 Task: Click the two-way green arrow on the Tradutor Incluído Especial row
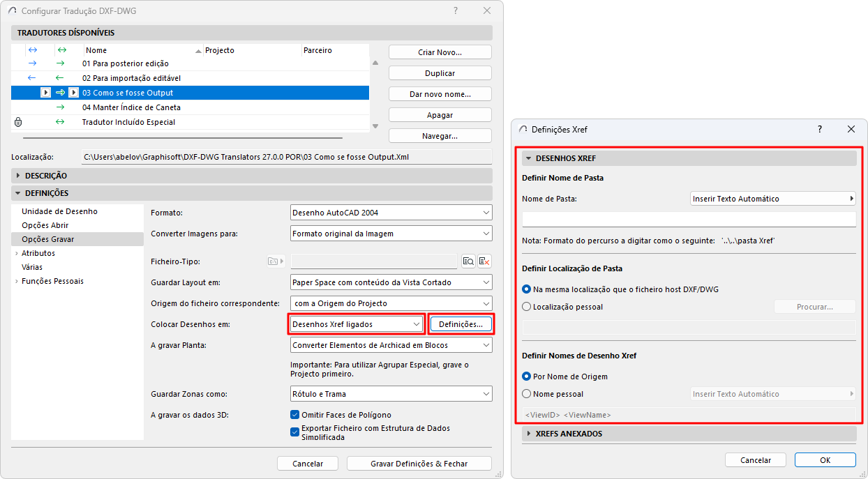click(60, 122)
